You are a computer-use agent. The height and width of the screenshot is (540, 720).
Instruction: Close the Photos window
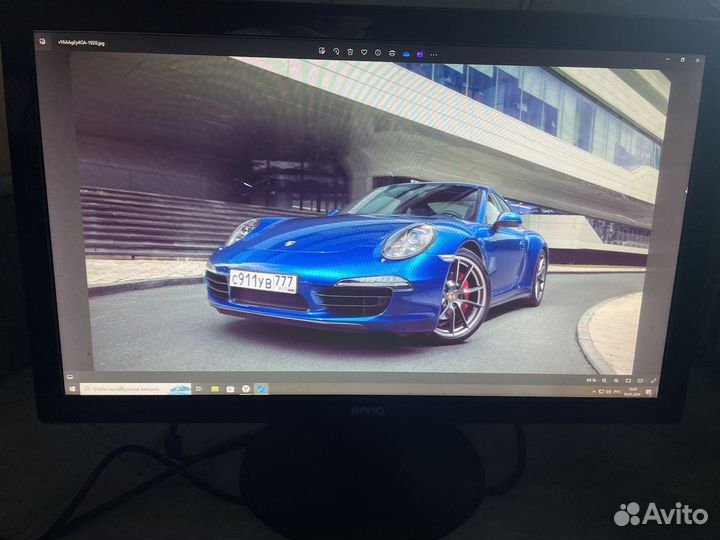point(698,60)
